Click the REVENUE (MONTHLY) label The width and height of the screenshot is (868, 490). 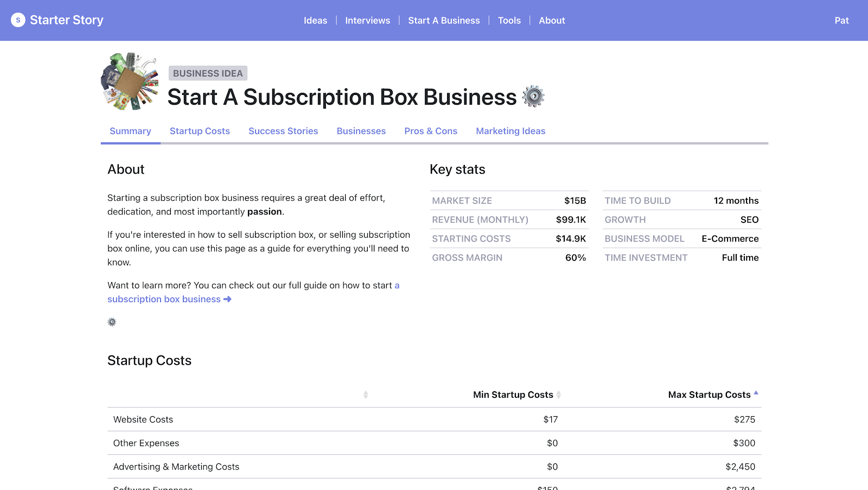(x=480, y=219)
